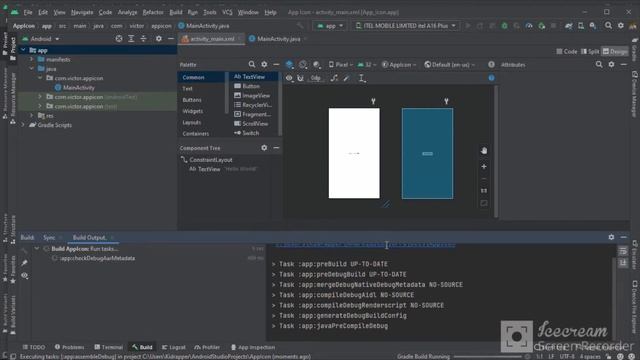Pick Button widget from the palette
640x360 pixels.
click(247, 86)
